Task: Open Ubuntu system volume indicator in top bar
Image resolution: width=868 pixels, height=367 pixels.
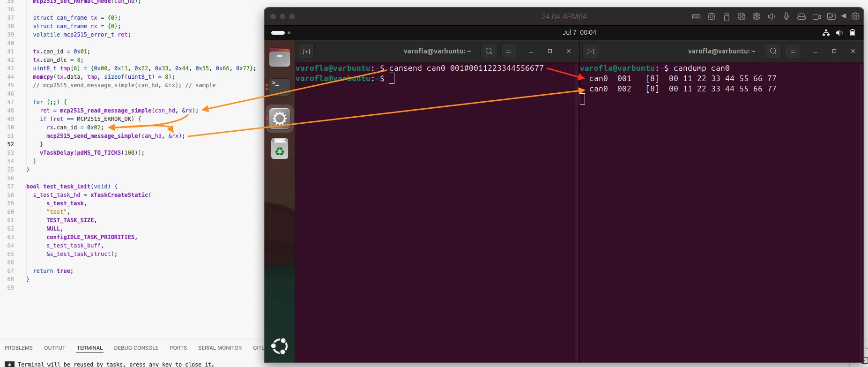Action: [x=839, y=32]
